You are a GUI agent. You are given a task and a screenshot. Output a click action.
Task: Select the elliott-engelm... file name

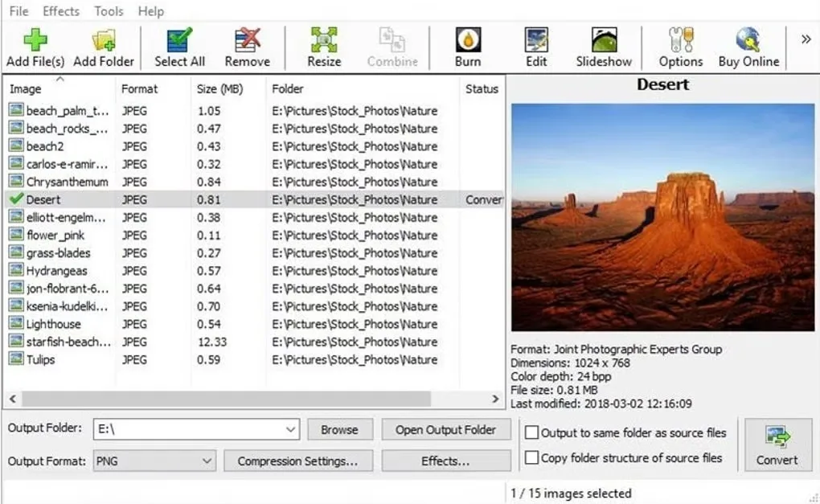click(x=66, y=217)
